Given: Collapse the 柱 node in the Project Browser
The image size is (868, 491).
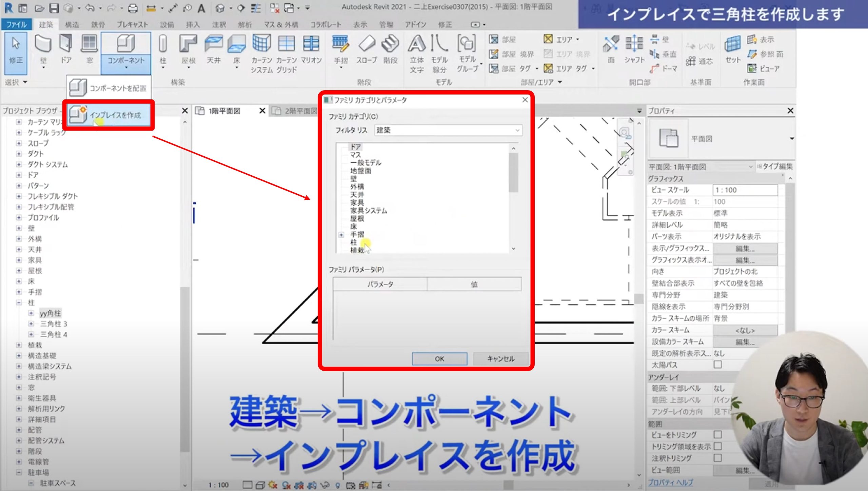Looking at the screenshot, I should click(x=19, y=302).
